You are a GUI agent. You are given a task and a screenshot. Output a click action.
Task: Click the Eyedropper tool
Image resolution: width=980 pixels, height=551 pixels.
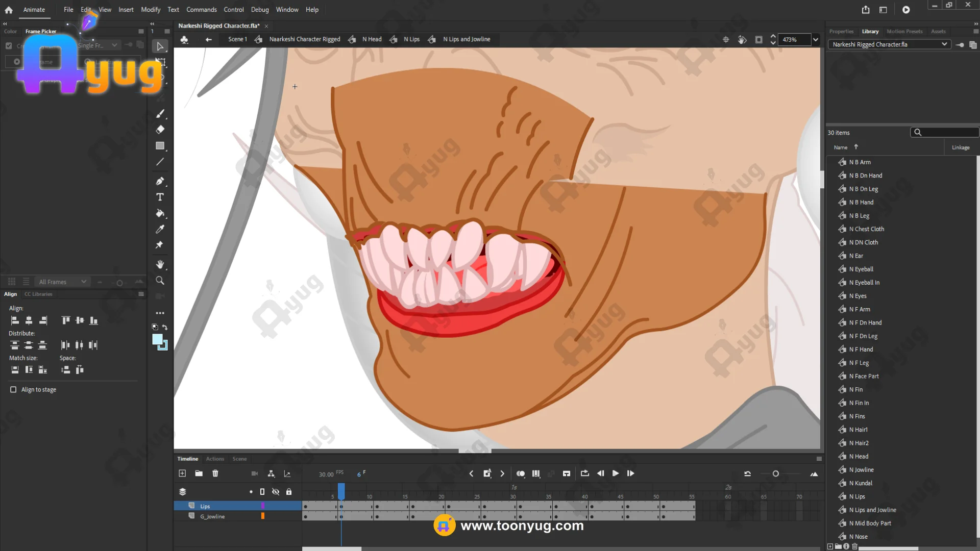tap(160, 229)
